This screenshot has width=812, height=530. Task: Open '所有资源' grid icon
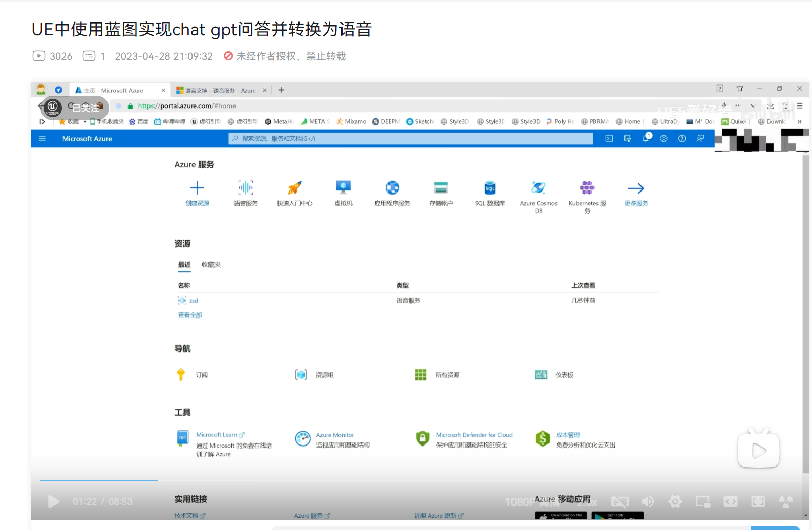click(421, 375)
